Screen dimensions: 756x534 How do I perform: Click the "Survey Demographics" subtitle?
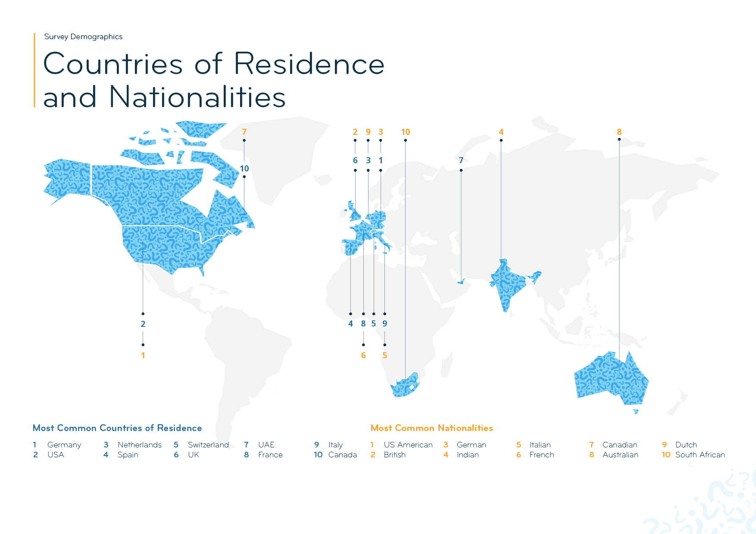(x=83, y=37)
